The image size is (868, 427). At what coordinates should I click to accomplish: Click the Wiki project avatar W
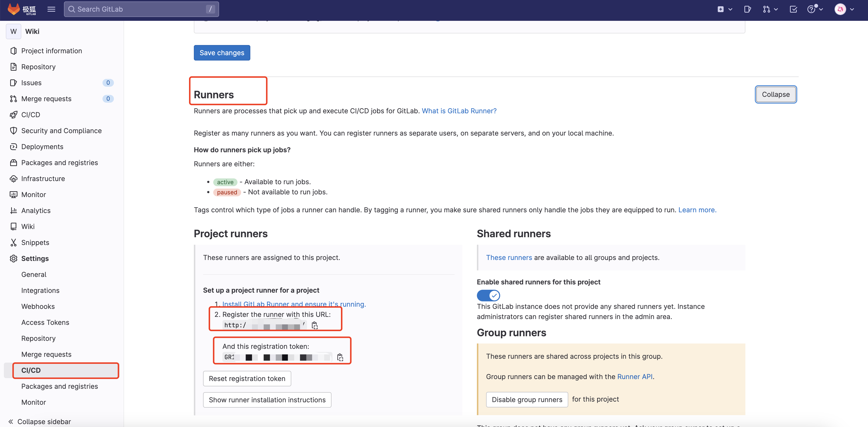[14, 31]
